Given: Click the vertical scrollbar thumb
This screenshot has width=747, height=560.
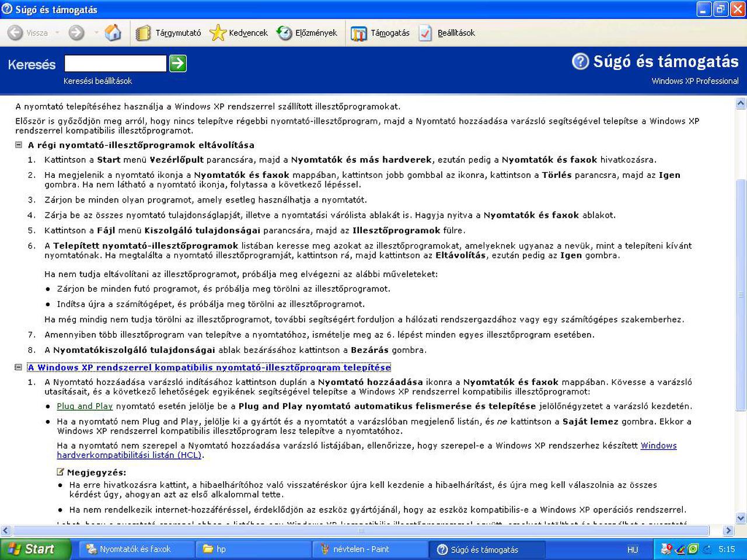Looking at the screenshot, I should point(741,295).
